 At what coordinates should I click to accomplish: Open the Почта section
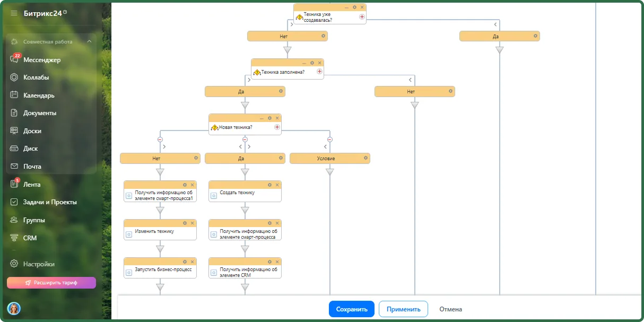pyautogui.click(x=32, y=167)
